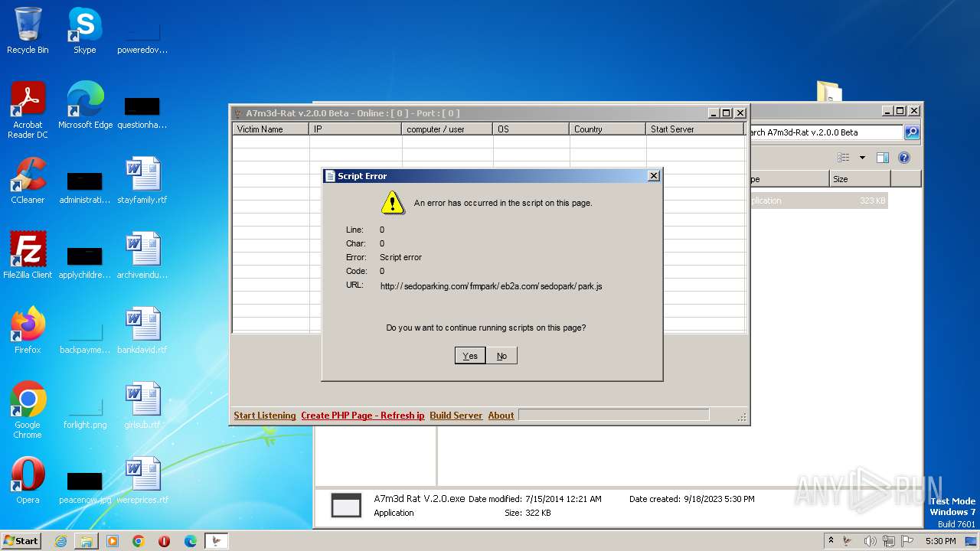Open Explorer help question mark icon

point(904,158)
